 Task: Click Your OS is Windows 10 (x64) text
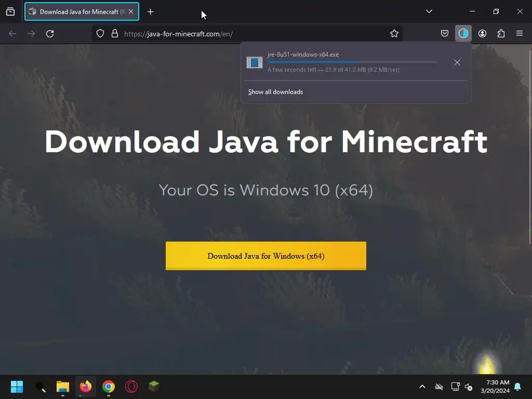[x=266, y=190]
